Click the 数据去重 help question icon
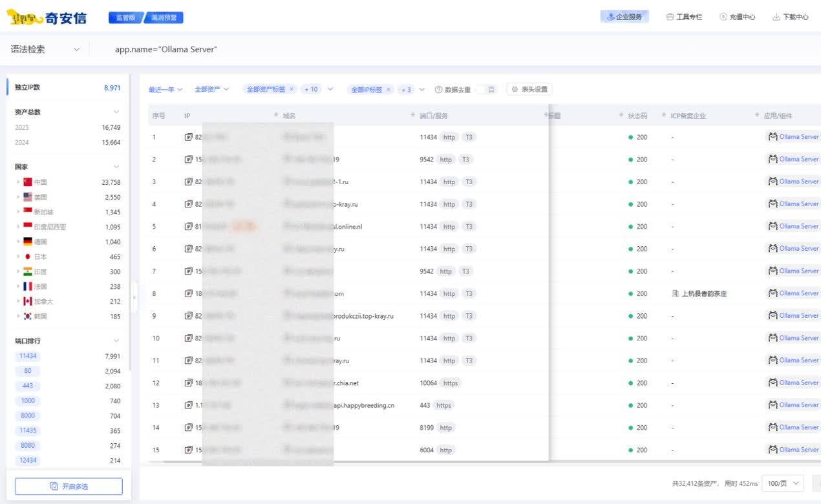Screen dimensions: 821x504 pos(438,90)
